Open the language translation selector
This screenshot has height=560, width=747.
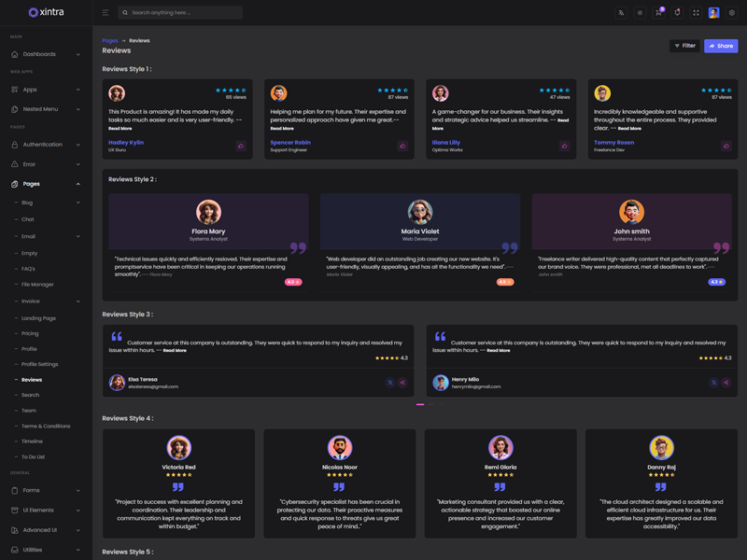[x=621, y=13]
